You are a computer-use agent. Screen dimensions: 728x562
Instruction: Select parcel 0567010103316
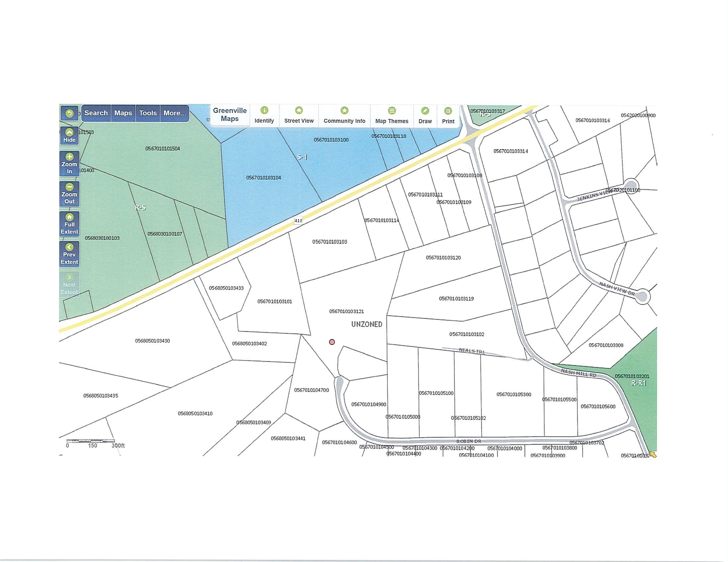coord(593,120)
